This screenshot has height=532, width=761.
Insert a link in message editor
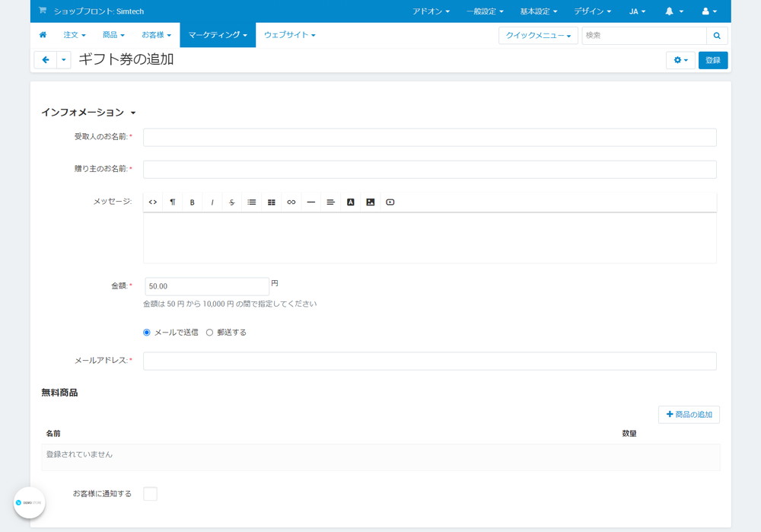[x=291, y=202]
